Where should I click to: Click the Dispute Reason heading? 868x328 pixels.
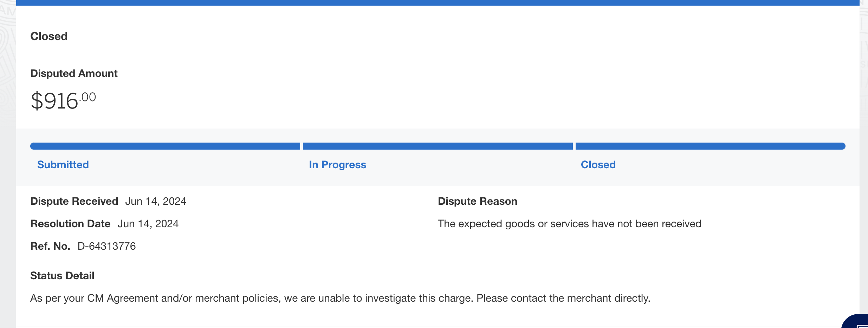tap(477, 201)
